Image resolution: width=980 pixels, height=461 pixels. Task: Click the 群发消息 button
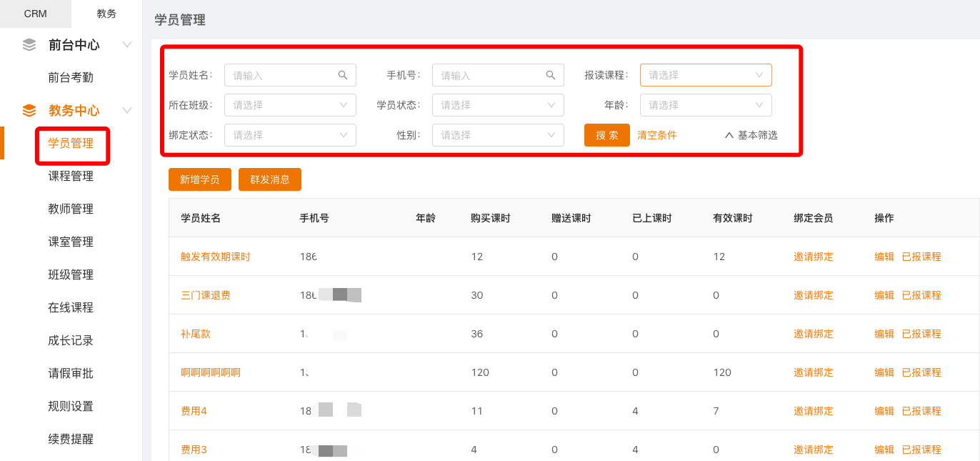click(x=270, y=180)
